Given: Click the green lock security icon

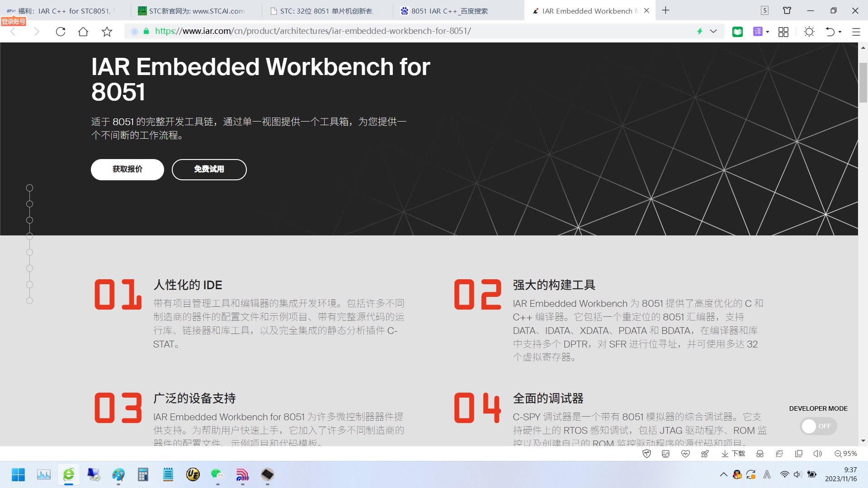Looking at the screenshot, I should (x=146, y=31).
